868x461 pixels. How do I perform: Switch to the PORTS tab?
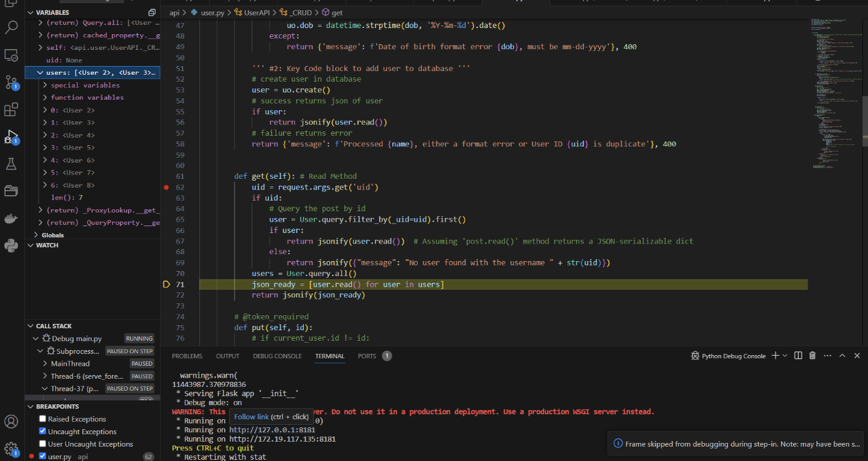pos(367,356)
